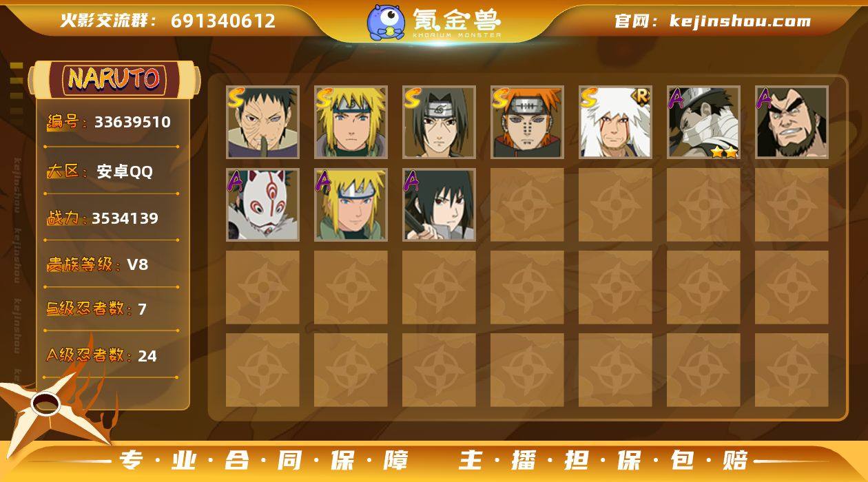
Task: Select the white fox ANBU mask ninja
Action: point(262,205)
